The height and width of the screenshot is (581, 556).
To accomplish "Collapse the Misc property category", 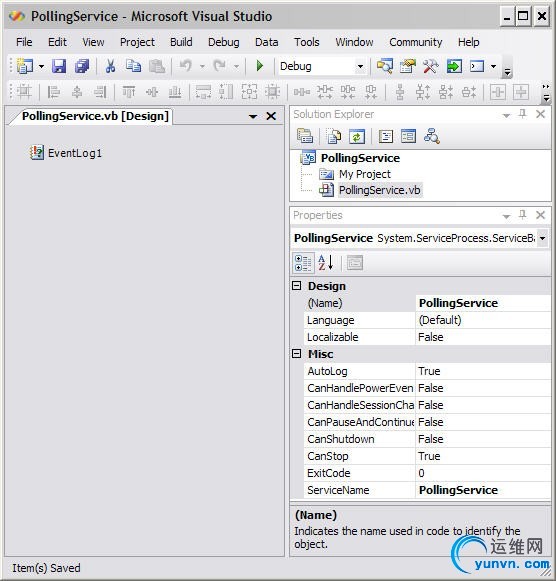I will [x=296, y=354].
